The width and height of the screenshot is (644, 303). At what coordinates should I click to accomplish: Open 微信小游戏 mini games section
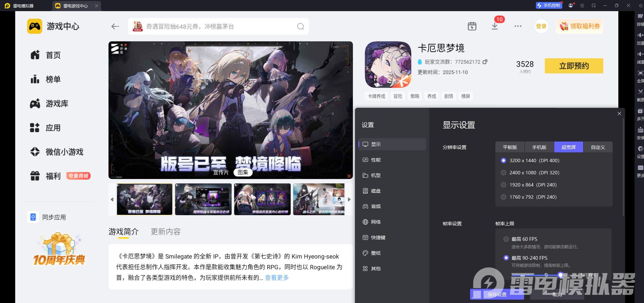click(57, 152)
